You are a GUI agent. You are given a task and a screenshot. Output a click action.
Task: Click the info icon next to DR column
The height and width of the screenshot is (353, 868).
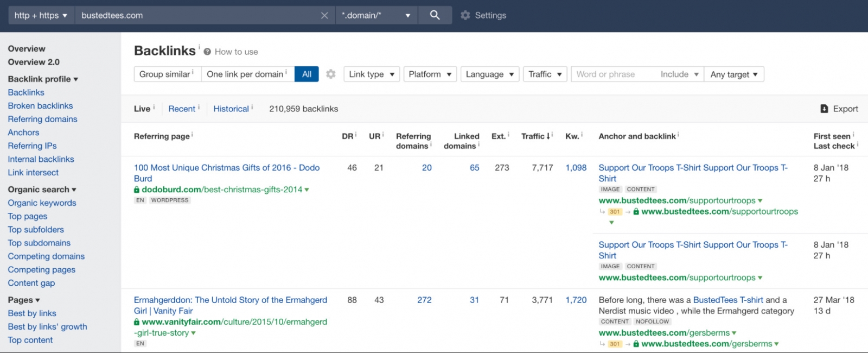point(356,134)
